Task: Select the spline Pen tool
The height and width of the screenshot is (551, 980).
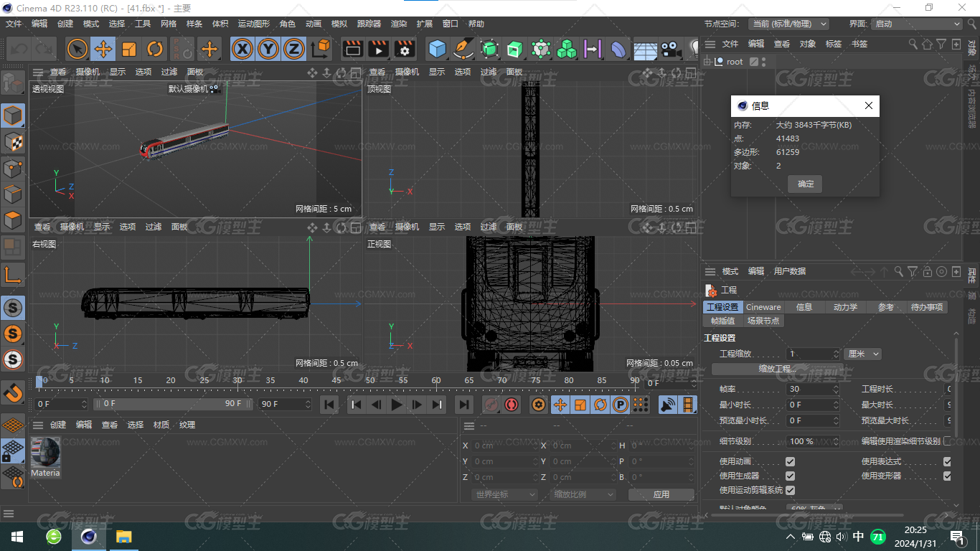Action: [463, 49]
